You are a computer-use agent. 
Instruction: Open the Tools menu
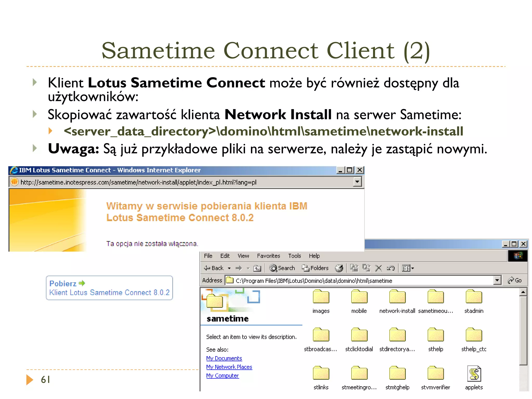[295, 256]
